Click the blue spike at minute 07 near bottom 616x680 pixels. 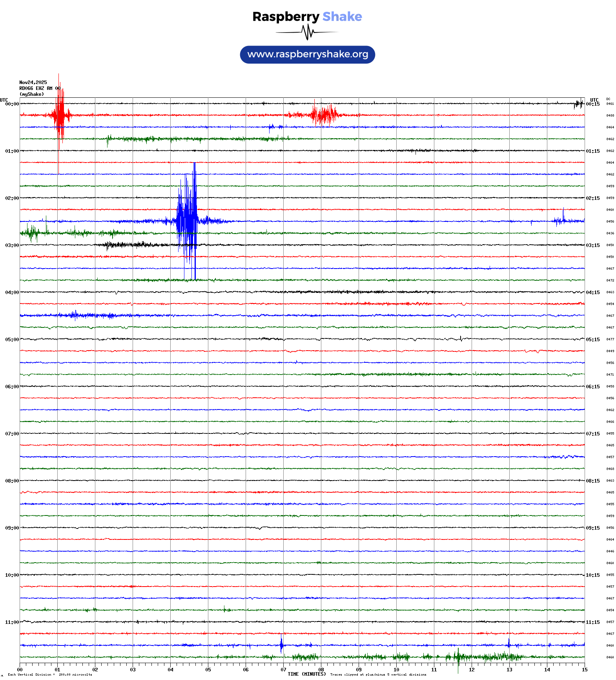point(281,645)
